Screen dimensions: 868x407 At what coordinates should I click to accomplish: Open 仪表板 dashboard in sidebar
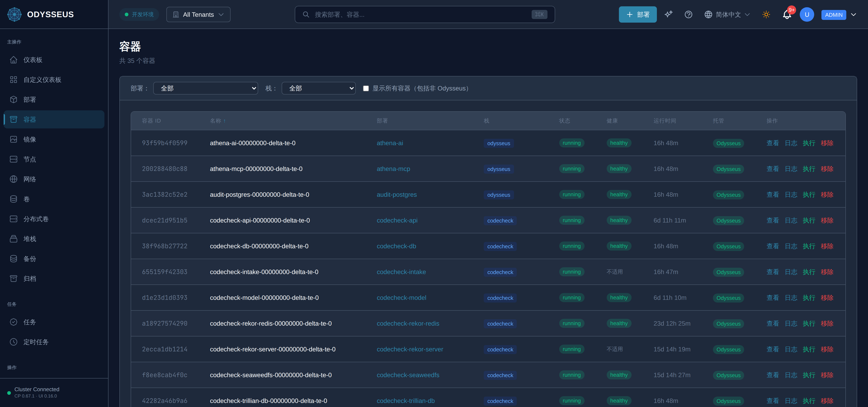[54, 60]
